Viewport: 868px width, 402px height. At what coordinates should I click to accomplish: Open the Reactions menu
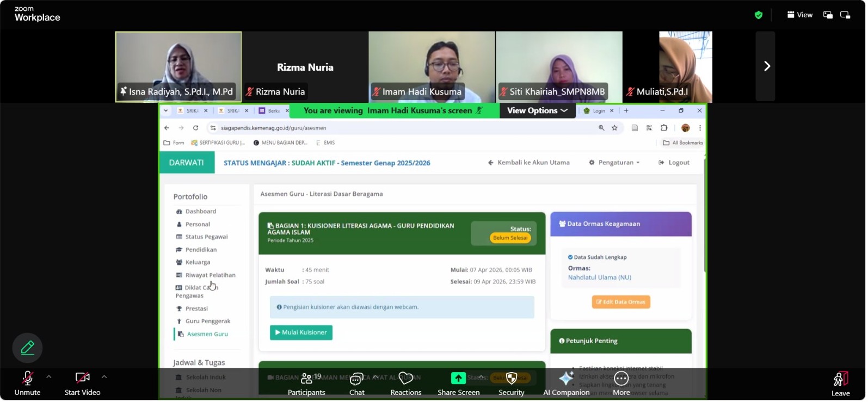click(405, 384)
